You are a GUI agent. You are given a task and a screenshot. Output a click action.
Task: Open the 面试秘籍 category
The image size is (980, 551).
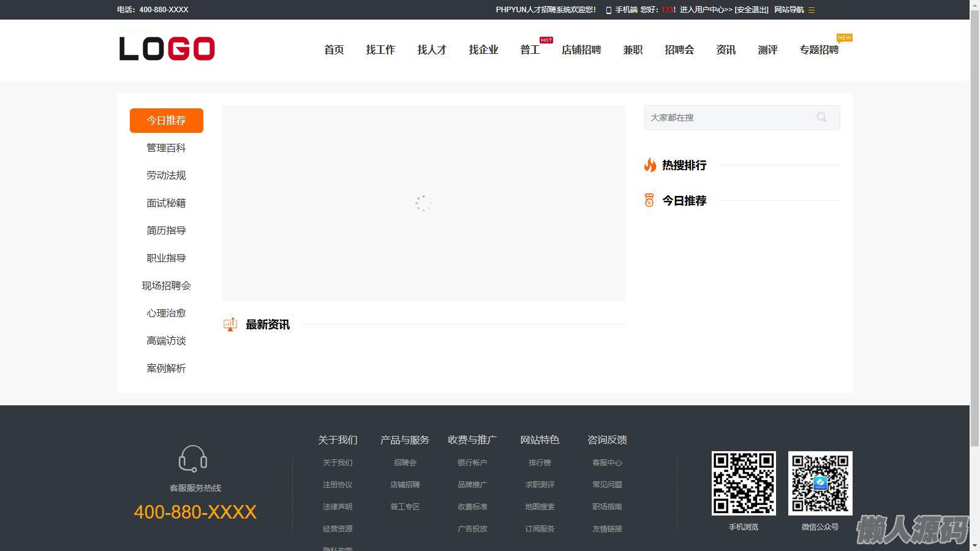tap(166, 203)
